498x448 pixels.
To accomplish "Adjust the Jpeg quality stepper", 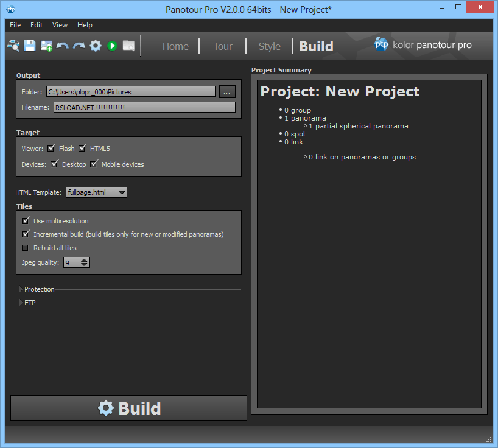I will coord(84,262).
